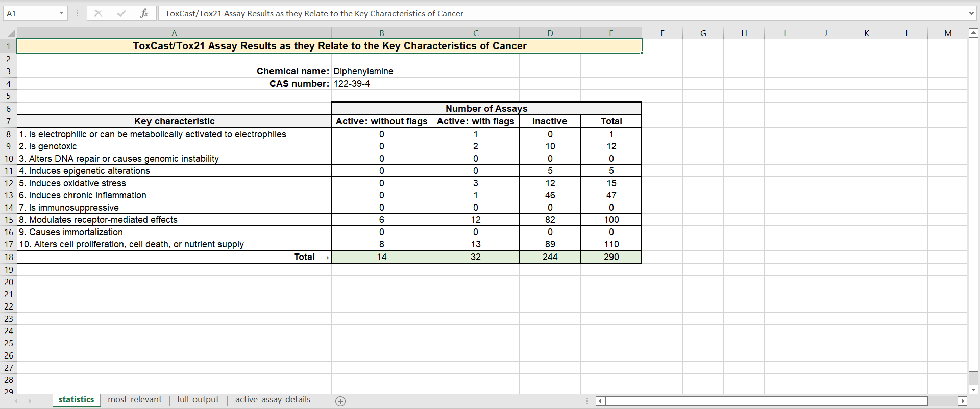Click the '7. Is immunosuppressive' cell
This screenshot has height=409, width=980.
(x=174, y=208)
